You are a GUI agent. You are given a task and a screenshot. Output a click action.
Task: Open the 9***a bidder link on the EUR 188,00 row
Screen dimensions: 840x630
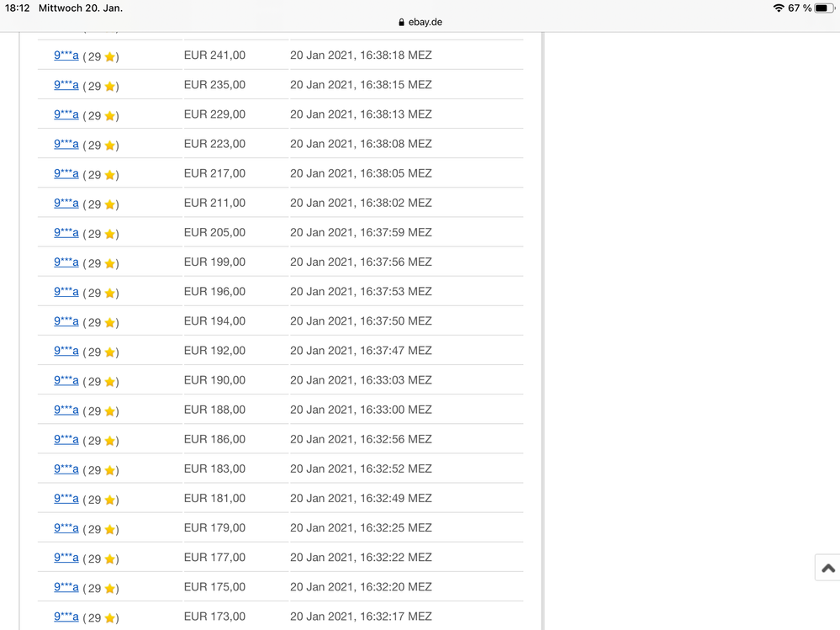pos(66,410)
